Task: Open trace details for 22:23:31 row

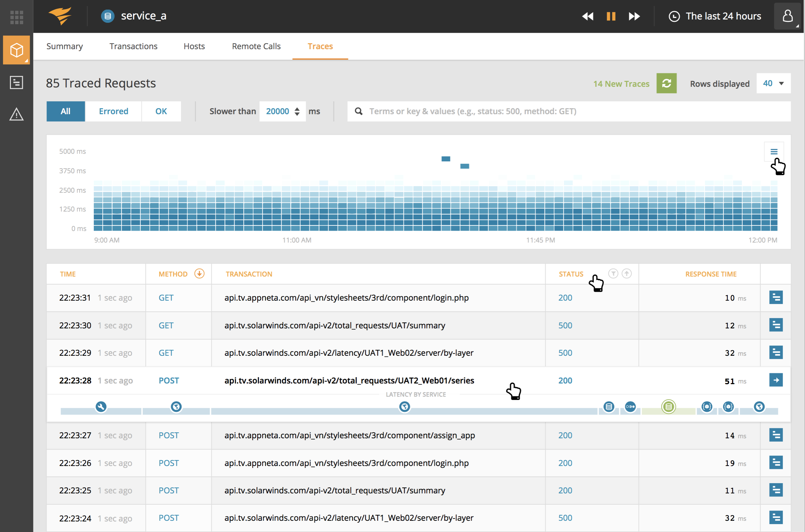Action: pyautogui.click(x=776, y=298)
